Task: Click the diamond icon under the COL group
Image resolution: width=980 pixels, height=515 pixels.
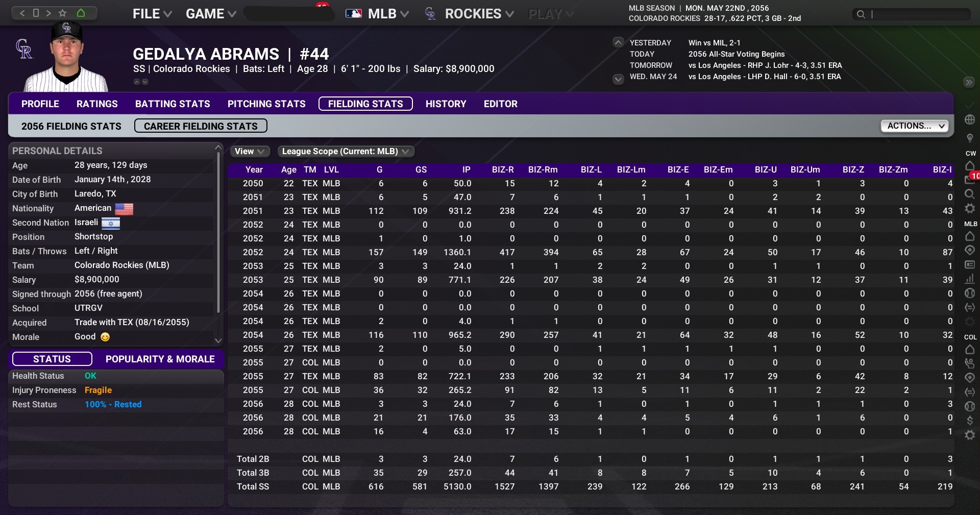Action: click(x=970, y=378)
